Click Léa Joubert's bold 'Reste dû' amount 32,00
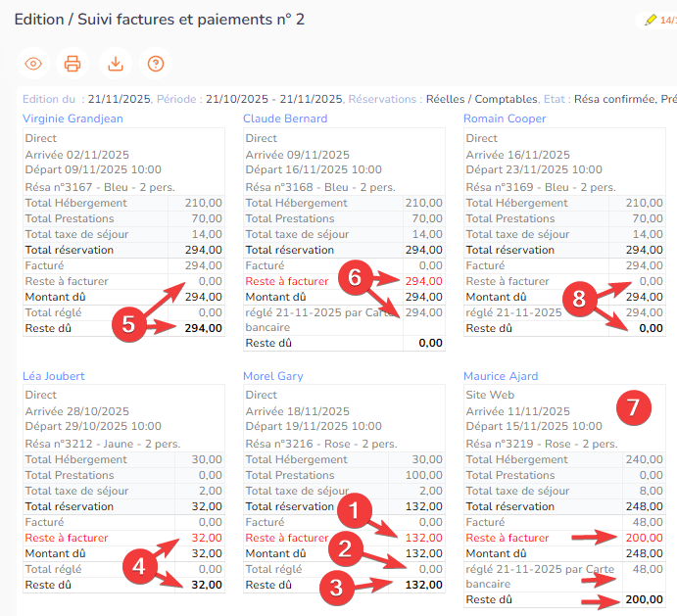Screen dimensions: 677x616 click(206, 585)
